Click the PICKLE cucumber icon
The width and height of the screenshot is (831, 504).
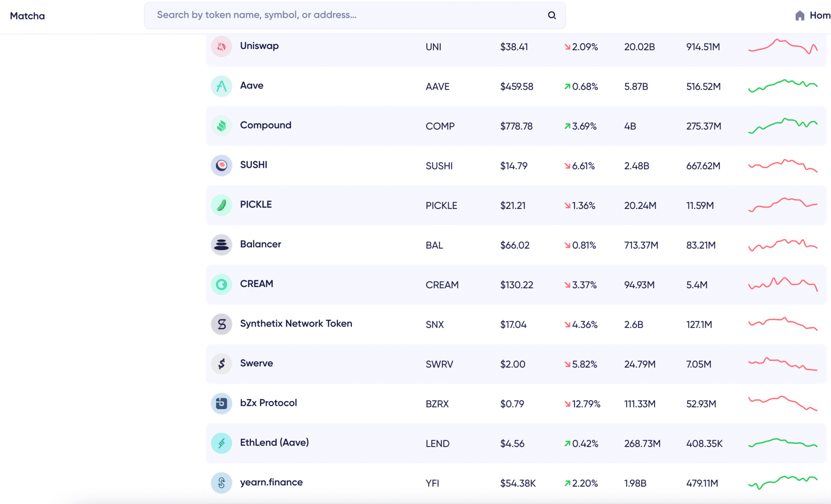(221, 205)
